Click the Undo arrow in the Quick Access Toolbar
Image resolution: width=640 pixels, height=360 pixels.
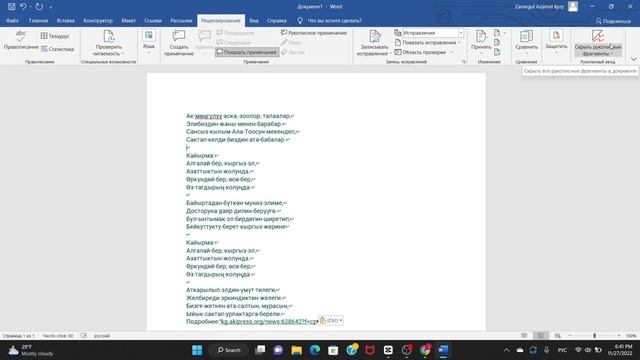[x=23, y=7]
